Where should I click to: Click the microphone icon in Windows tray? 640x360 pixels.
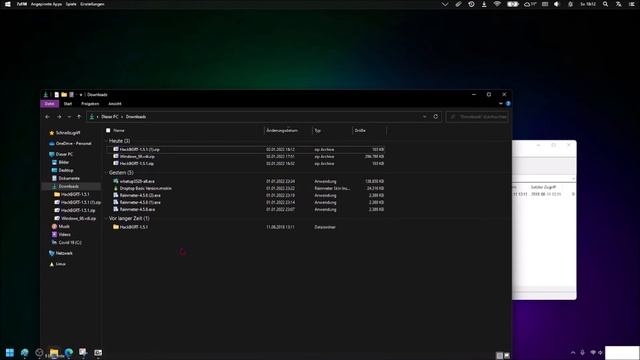click(582, 353)
